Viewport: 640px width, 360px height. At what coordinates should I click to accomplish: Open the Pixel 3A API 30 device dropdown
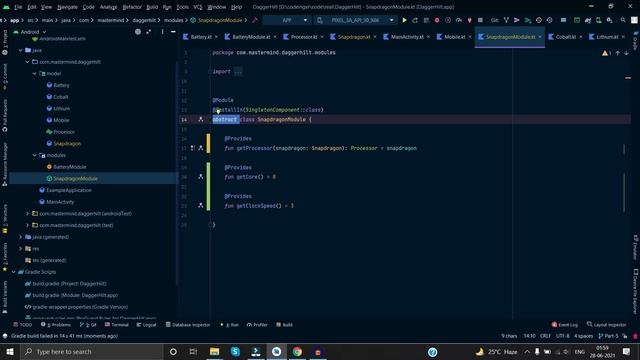point(355,20)
